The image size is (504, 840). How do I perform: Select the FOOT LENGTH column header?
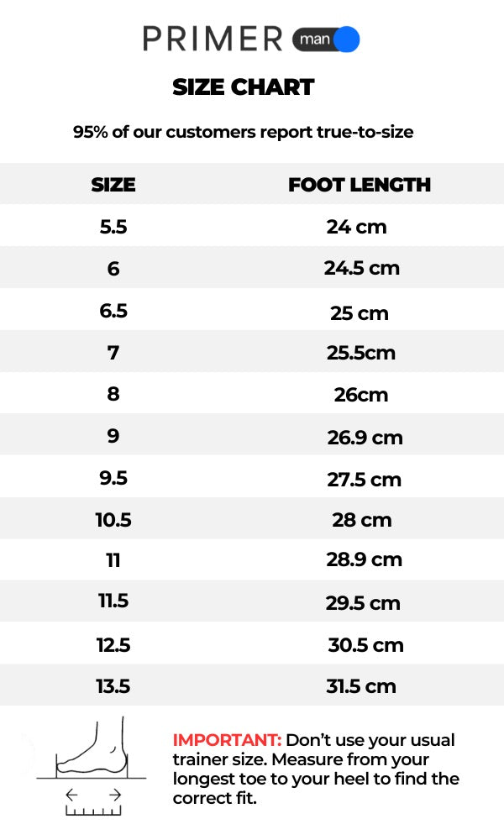pos(360,185)
